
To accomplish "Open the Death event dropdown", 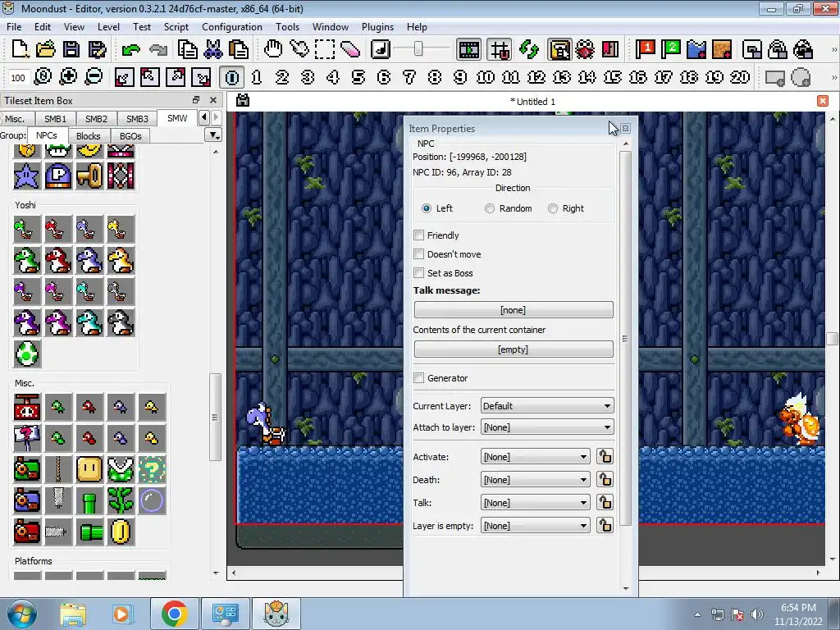I will (535, 479).
